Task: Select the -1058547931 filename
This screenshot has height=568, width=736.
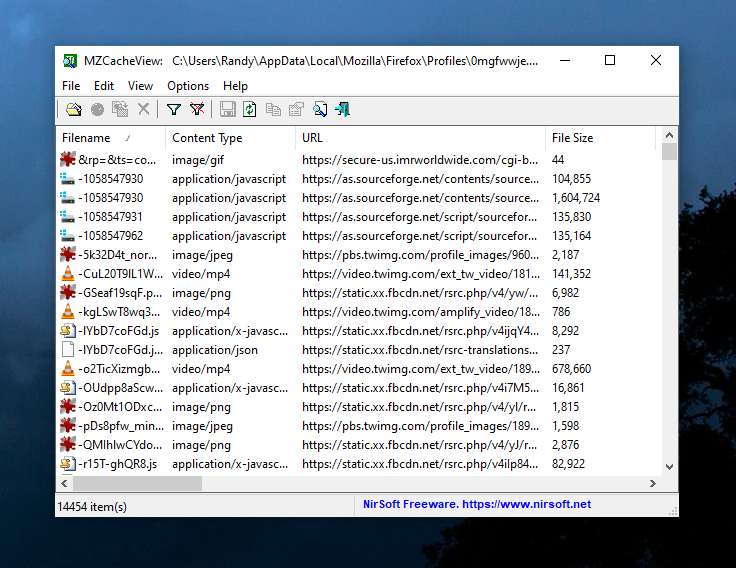Action: click(111, 217)
